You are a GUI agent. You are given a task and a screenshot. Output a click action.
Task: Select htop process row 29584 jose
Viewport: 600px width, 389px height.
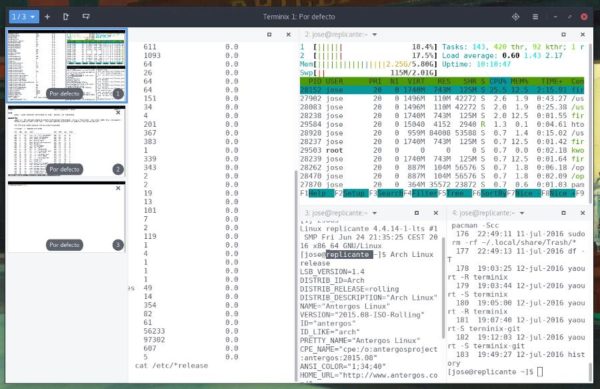tap(442, 124)
